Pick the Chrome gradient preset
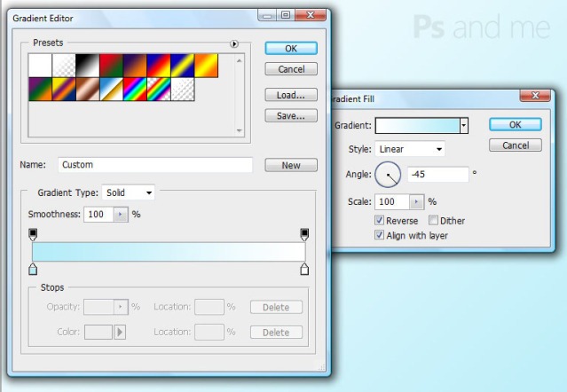 point(112,89)
